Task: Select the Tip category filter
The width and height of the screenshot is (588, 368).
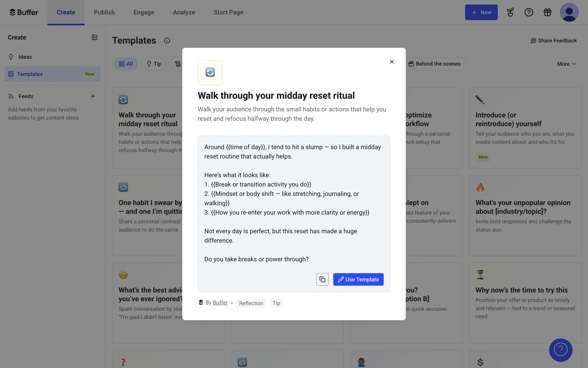Action: click(x=154, y=64)
